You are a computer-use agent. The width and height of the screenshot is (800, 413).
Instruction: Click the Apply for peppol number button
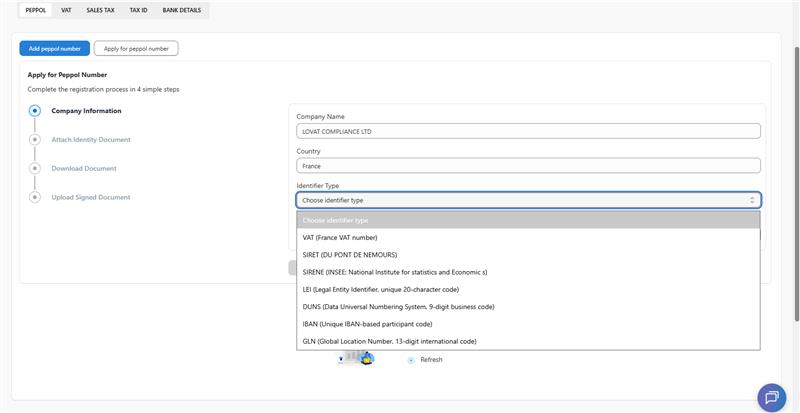(x=136, y=48)
